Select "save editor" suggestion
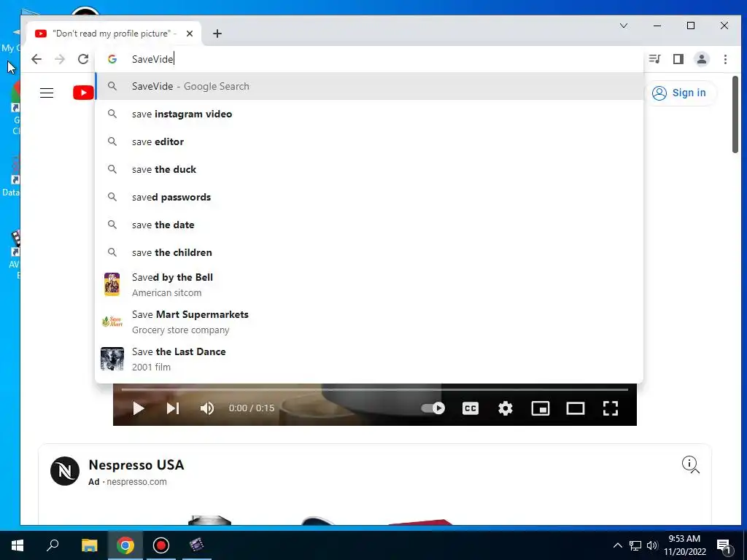The height and width of the screenshot is (560, 747). [369, 141]
